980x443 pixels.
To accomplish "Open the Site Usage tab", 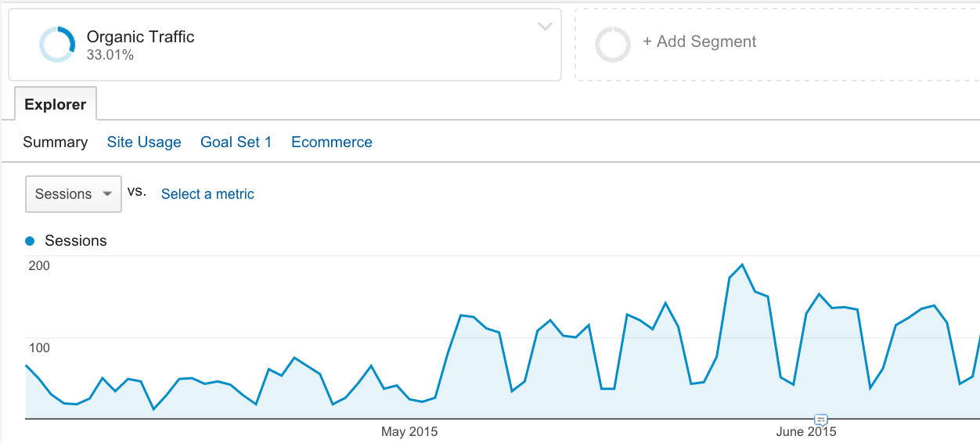I will coord(144,142).
